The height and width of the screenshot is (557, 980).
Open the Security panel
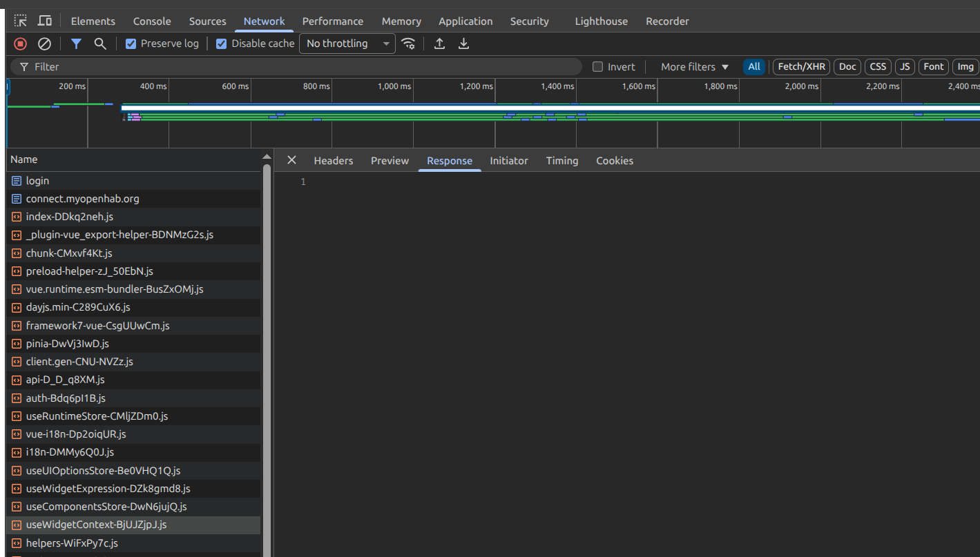coord(530,21)
